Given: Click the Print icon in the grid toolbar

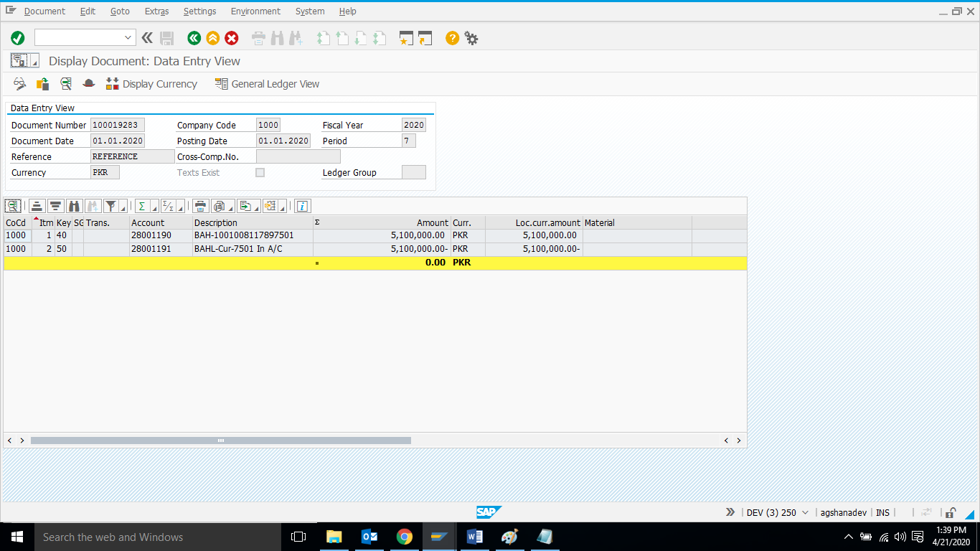Looking at the screenshot, I should point(199,206).
